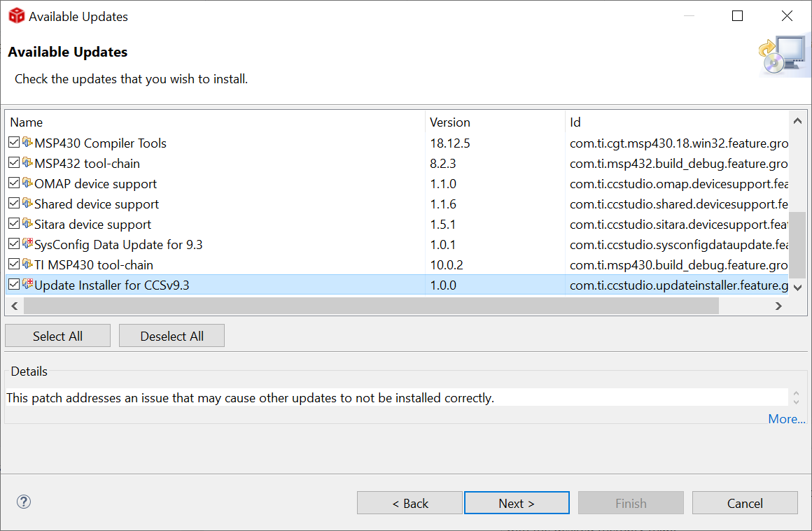Click the com.ti.msp432.build_debug id cell
The height and width of the screenshot is (531, 812).
tap(679, 163)
